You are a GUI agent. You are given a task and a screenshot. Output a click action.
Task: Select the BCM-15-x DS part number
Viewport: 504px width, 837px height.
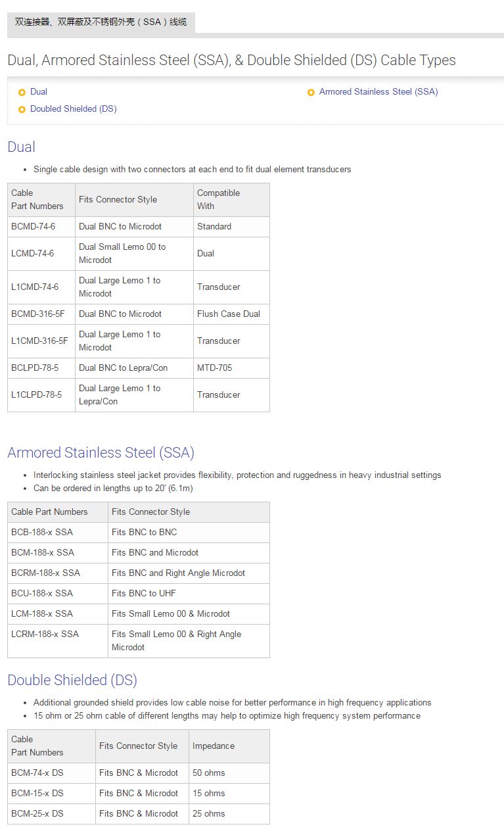point(37,794)
